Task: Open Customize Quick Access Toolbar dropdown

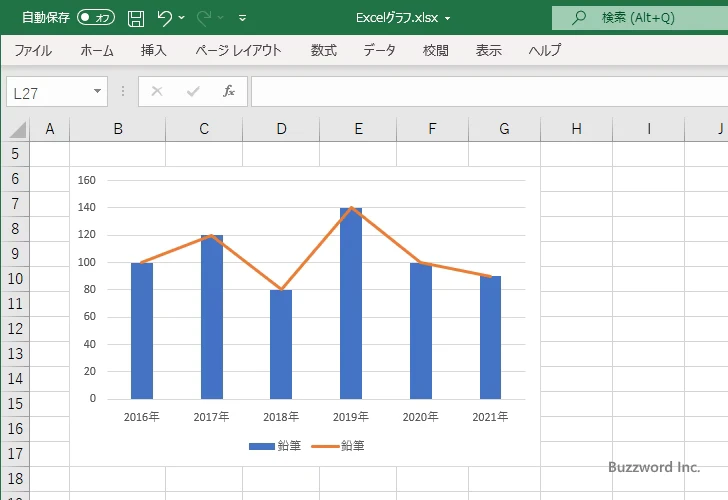Action: 242,19
